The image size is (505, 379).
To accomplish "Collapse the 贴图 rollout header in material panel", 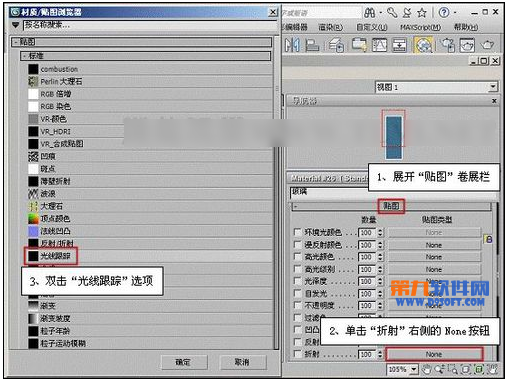I will coord(391,207).
